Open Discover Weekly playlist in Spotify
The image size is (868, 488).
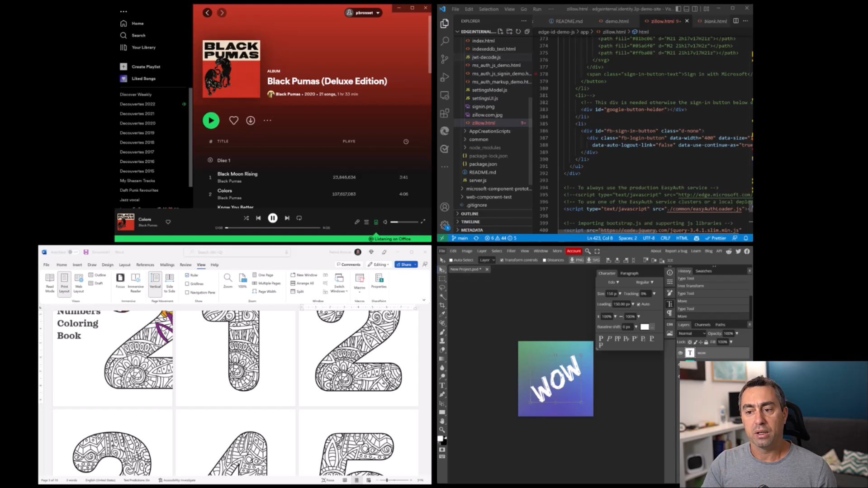(136, 95)
